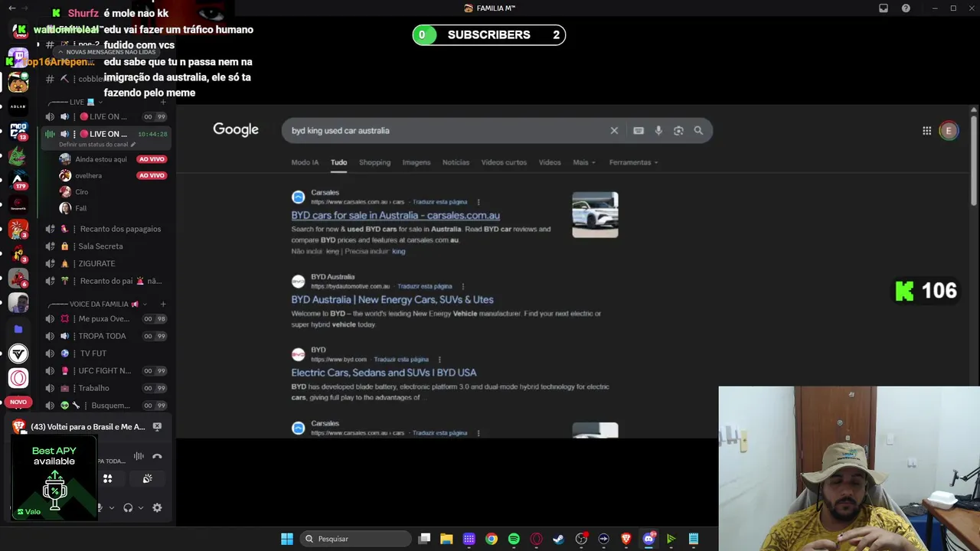980x551 pixels.
Task: Open the Google account avatar
Action: coord(949,131)
